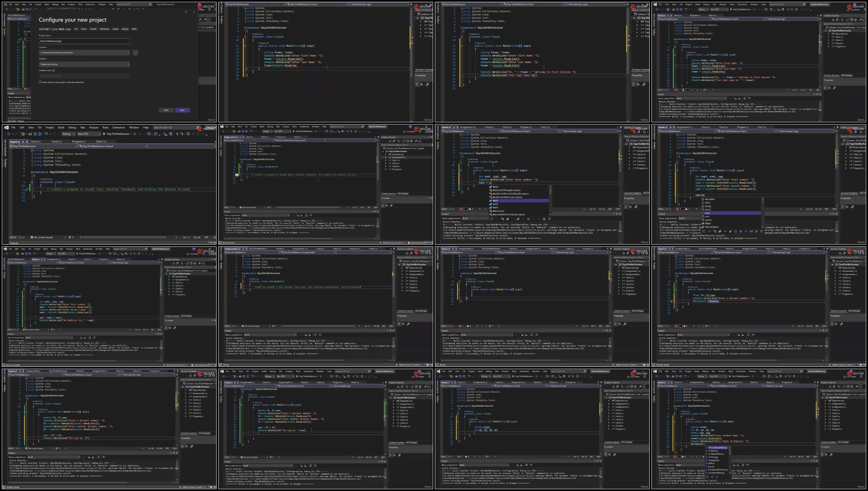This screenshot has height=491, width=868.
Task: Close the Class4.cs tab in the enlarged frame
Action: (x=27, y=142)
